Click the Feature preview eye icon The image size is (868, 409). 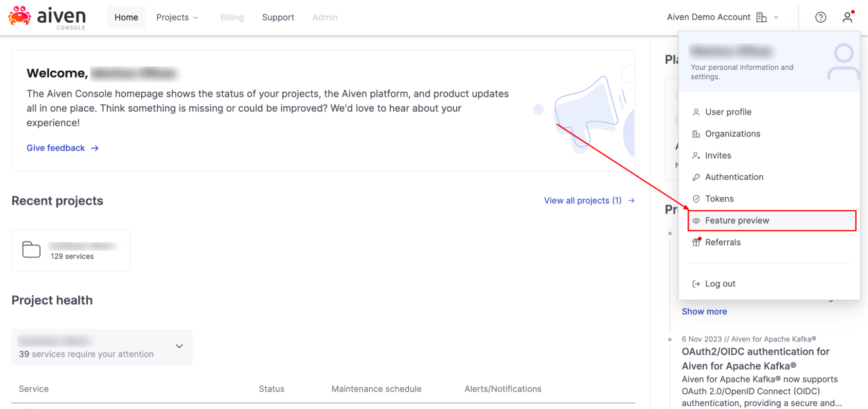tap(696, 220)
